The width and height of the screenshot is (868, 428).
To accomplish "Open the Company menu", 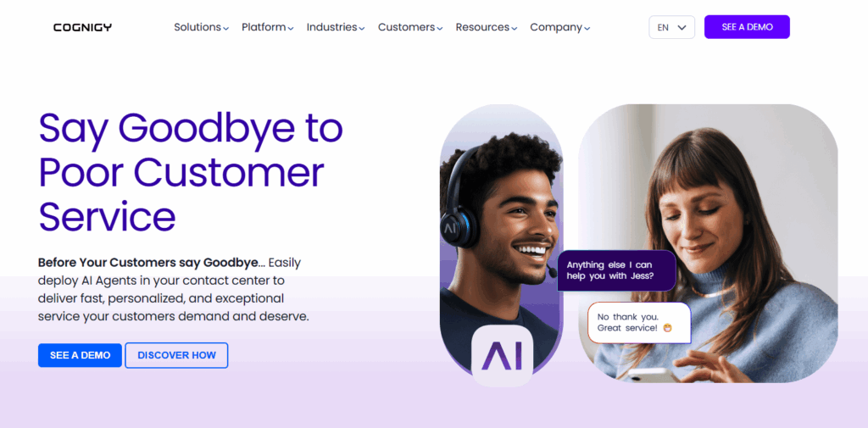I will [559, 27].
